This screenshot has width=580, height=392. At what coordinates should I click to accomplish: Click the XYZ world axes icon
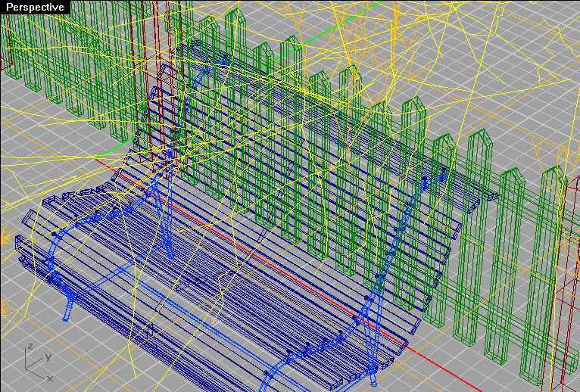click(x=39, y=362)
